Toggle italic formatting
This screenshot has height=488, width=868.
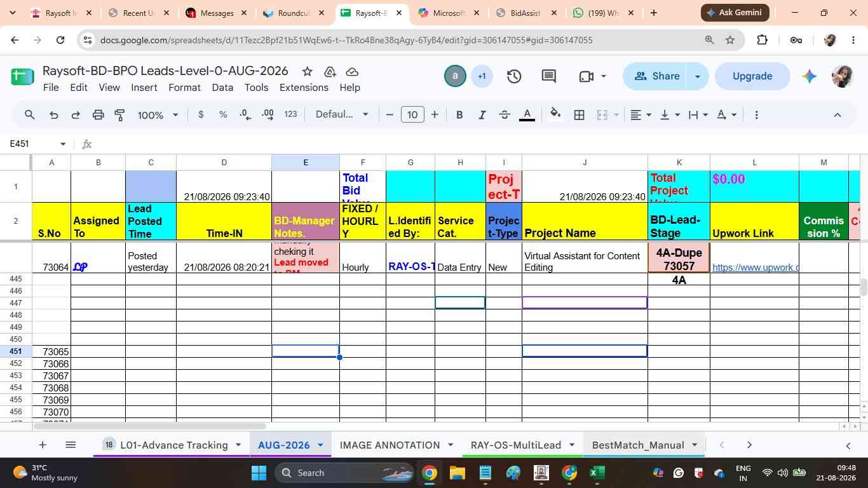coord(482,115)
